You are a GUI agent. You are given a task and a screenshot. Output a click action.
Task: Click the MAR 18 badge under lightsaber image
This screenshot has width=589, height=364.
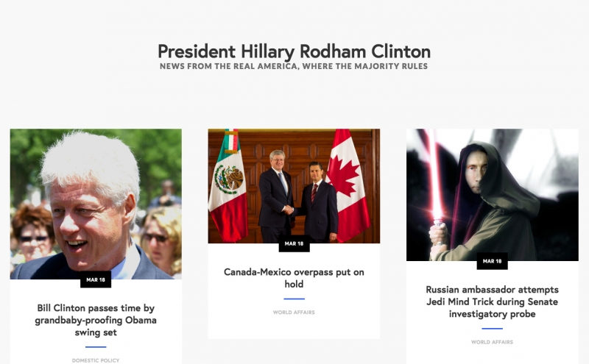coord(492,261)
